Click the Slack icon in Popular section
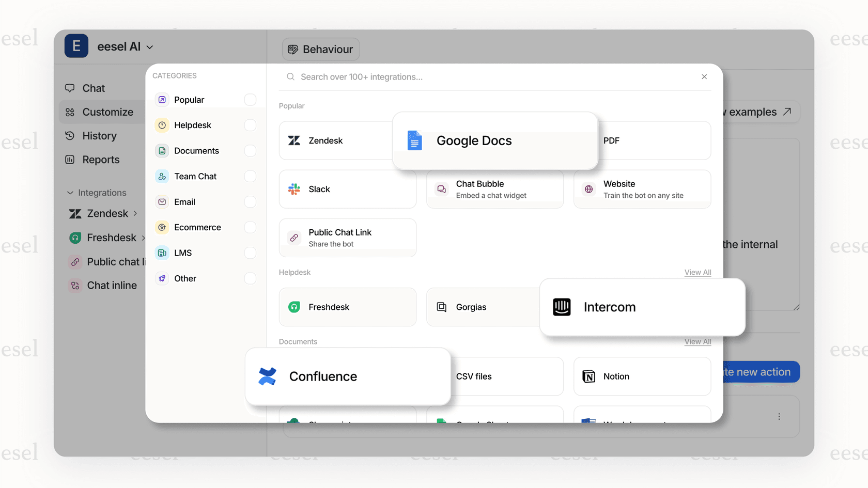The image size is (868, 488). coord(294,189)
